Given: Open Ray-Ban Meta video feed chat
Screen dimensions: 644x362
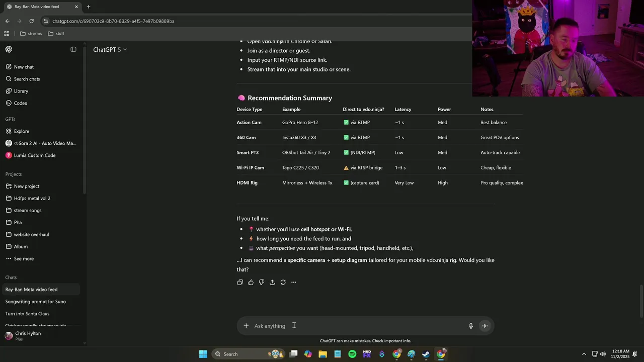Looking at the screenshot, I should [x=41, y=290].
